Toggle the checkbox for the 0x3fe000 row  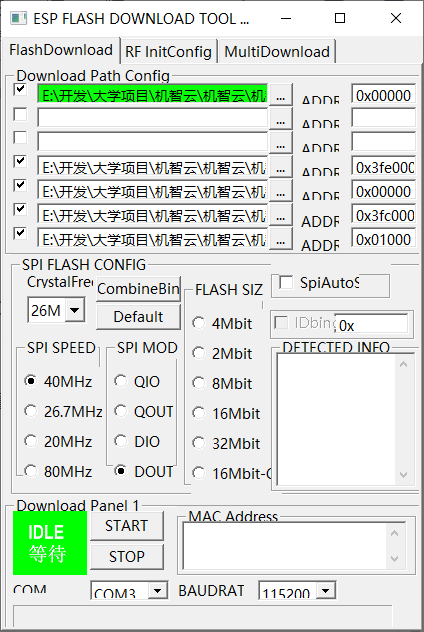[20, 161]
